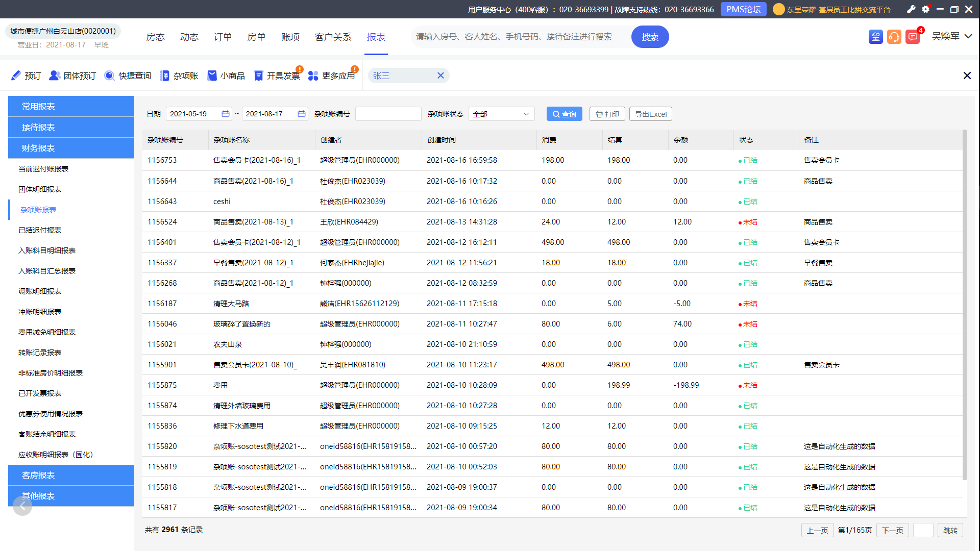Expand the 常用报表 section
This screenshot has height=551, width=980.
pos(71,106)
